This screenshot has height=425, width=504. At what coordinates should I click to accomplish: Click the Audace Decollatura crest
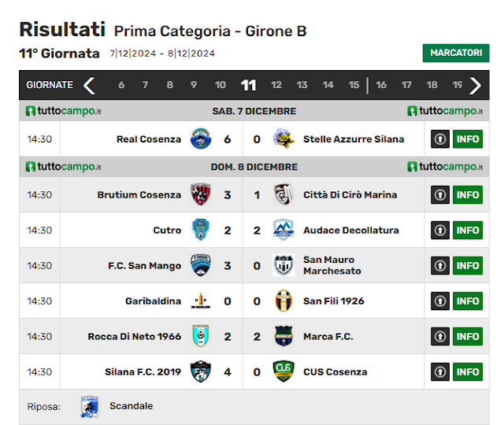[x=283, y=230]
